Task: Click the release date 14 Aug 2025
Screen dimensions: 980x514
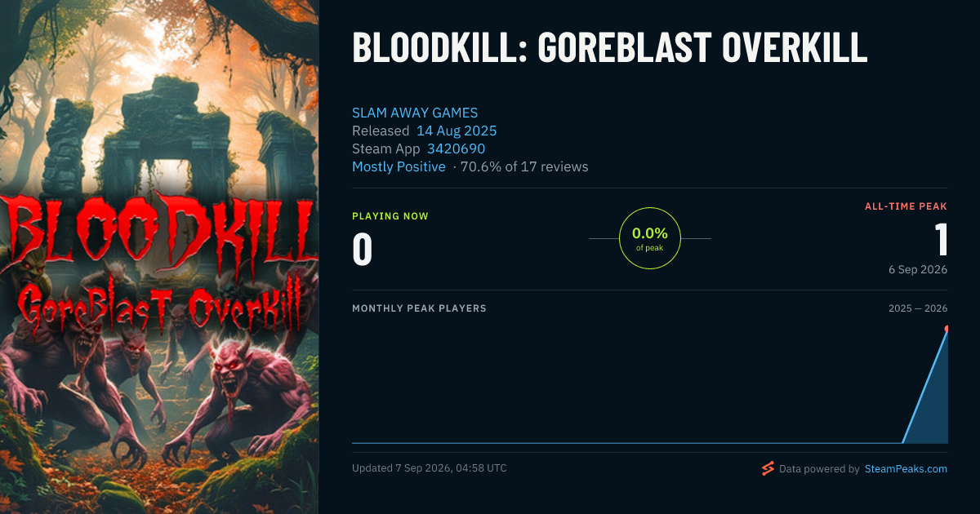Action: pyautogui.click(x=457, y=131)
